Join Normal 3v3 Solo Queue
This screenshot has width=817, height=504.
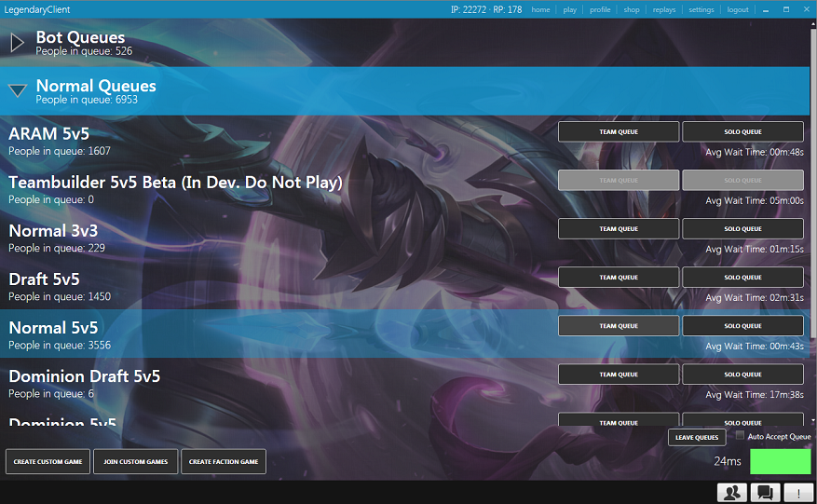(x=742, y=229)
